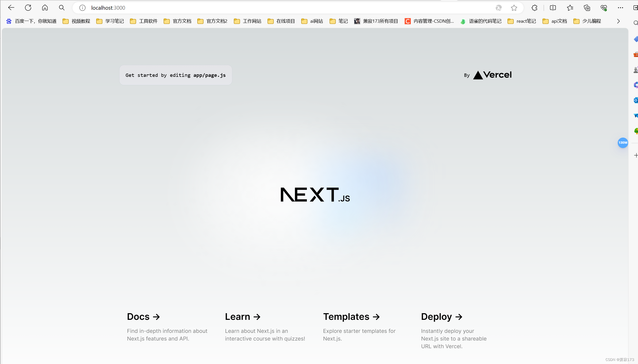Click the Docs arrow link
This screenshot has height=364, width=638.
click(x=144, y=316)
